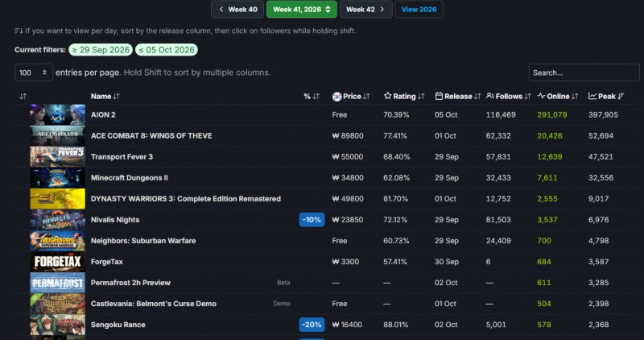The image size is (644, 340).
Task: Sort by Release calendar column
Action: (457, 96)
